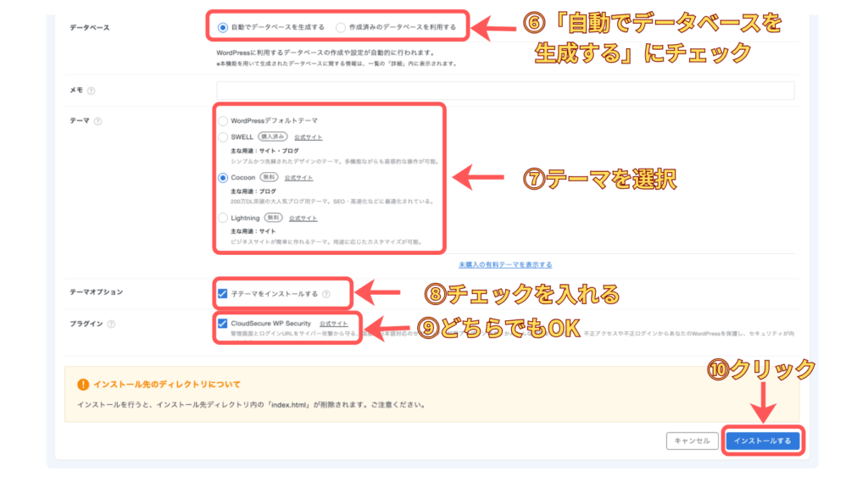Open help icon for 子テーマをインストールする
The height and width of the screenshot is (488, 868).
pos(326,294)
